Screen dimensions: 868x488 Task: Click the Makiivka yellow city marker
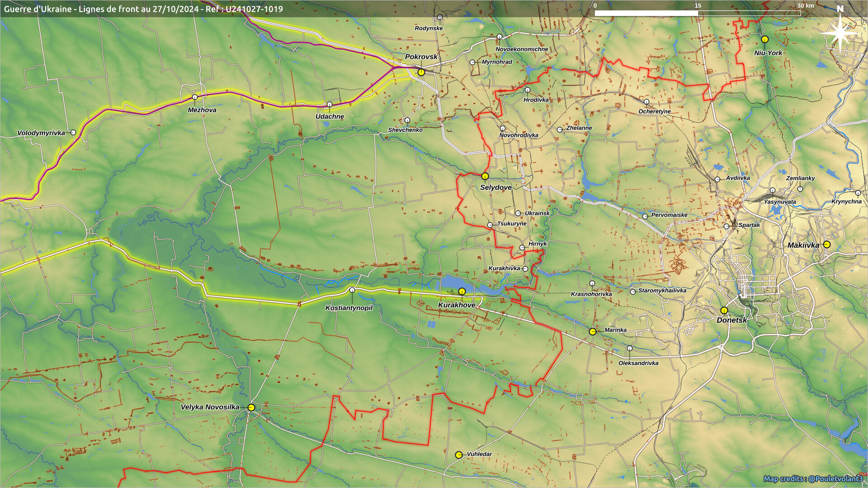827,244
